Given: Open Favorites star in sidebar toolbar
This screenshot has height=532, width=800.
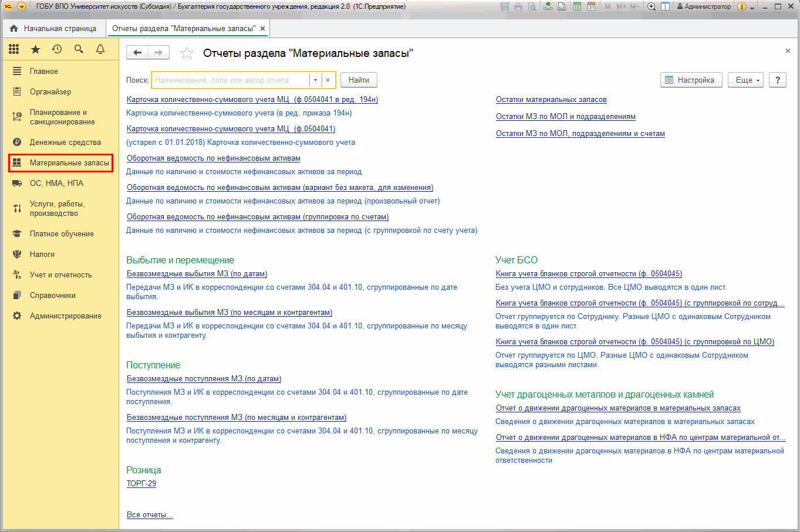Looking at the screenshot, I should tap(36, 49).
